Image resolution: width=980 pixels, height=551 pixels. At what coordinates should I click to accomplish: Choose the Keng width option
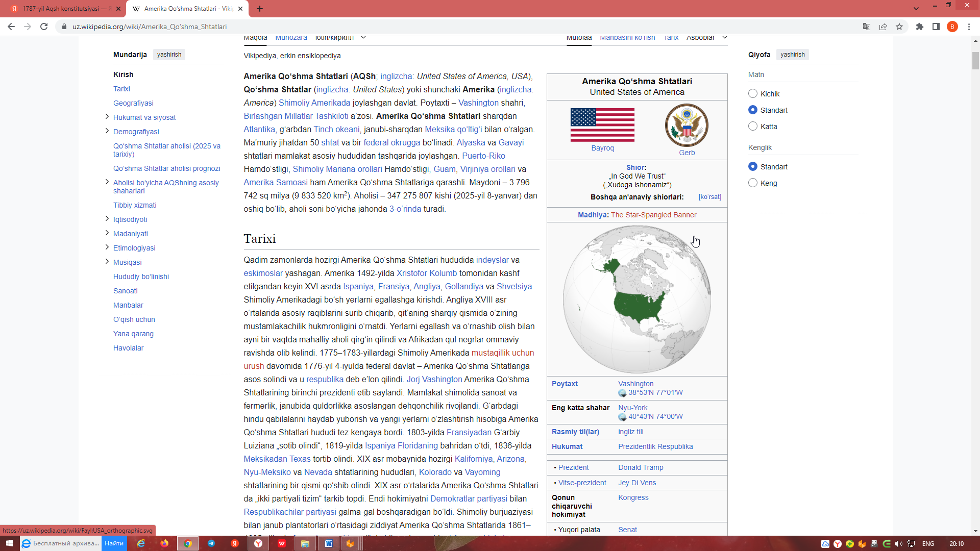(753, 183)
